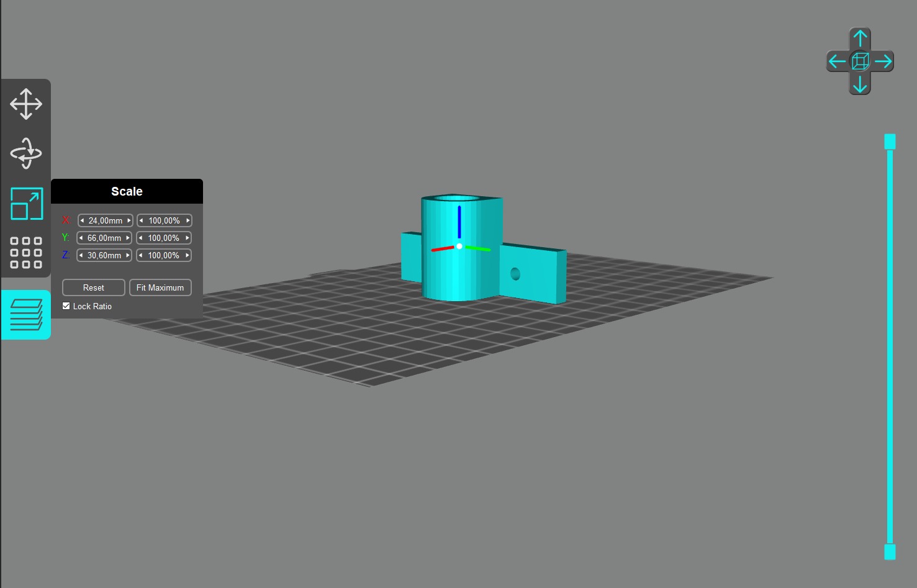Toggle the Lock Ratio checkbox
The image size is (917, 588).
66,306
